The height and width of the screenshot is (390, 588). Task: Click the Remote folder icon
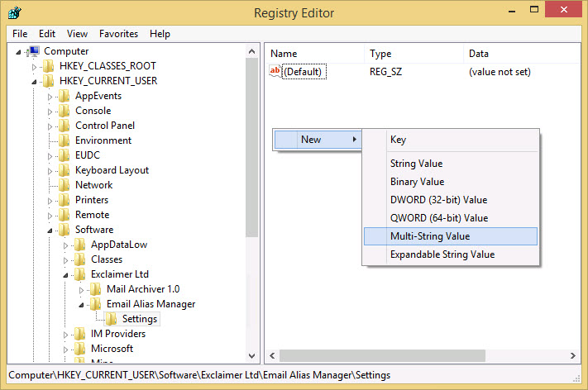pos(65,215)
